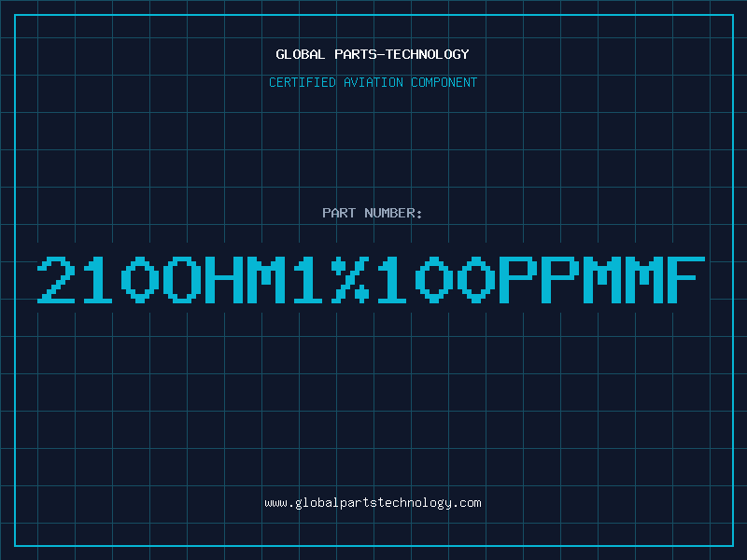Click the PART NUMBER: label
The height and width of the screenshot is (560, 747).
coord(372,213)
